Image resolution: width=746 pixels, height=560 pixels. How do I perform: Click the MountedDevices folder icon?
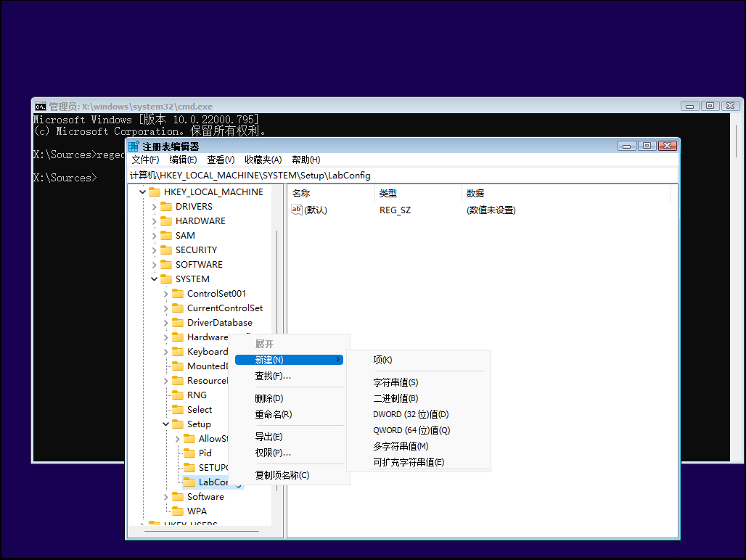(178, 366)
